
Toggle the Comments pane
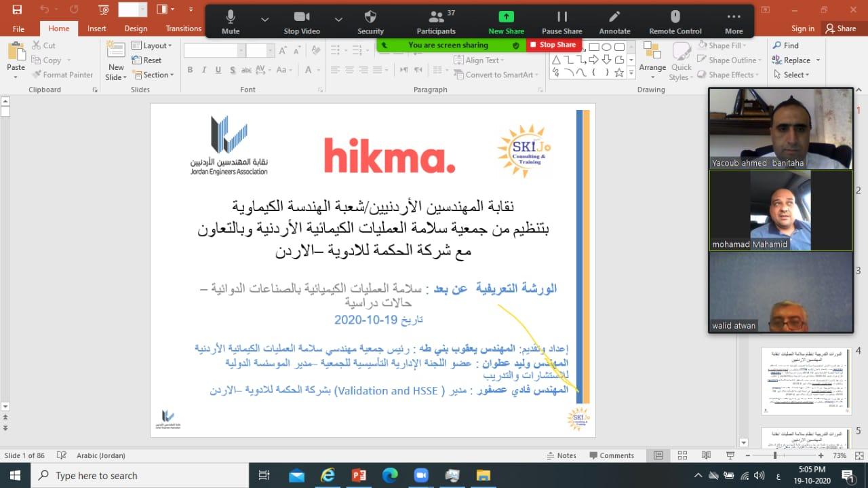pyautogui.click(x=611, y=455)
